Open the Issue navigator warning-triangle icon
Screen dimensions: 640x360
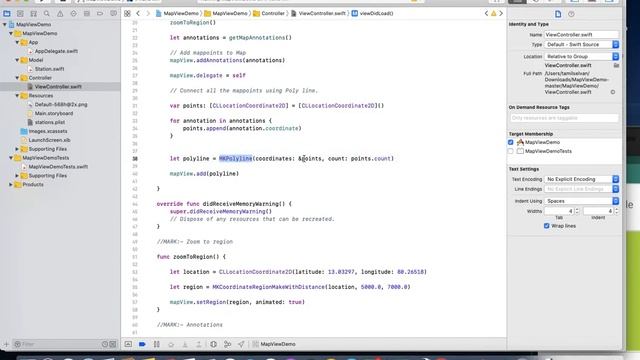click(x=60, y=13)
